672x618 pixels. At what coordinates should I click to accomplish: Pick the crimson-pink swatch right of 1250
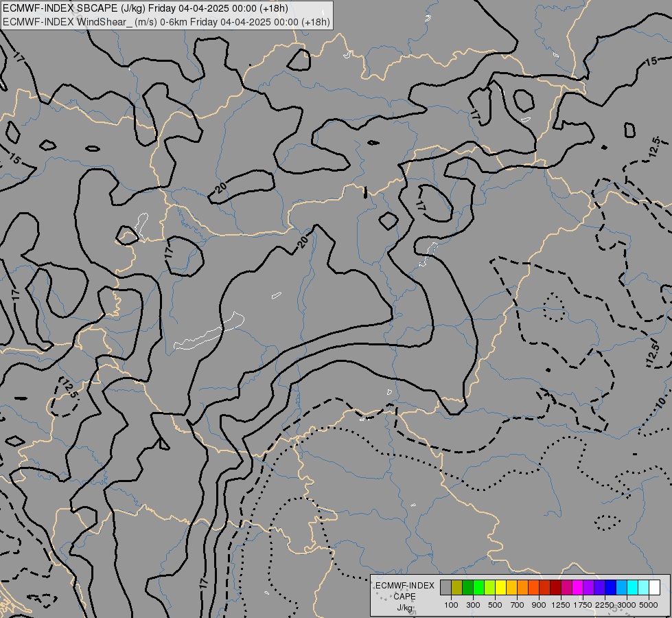(x=566, y=587)
